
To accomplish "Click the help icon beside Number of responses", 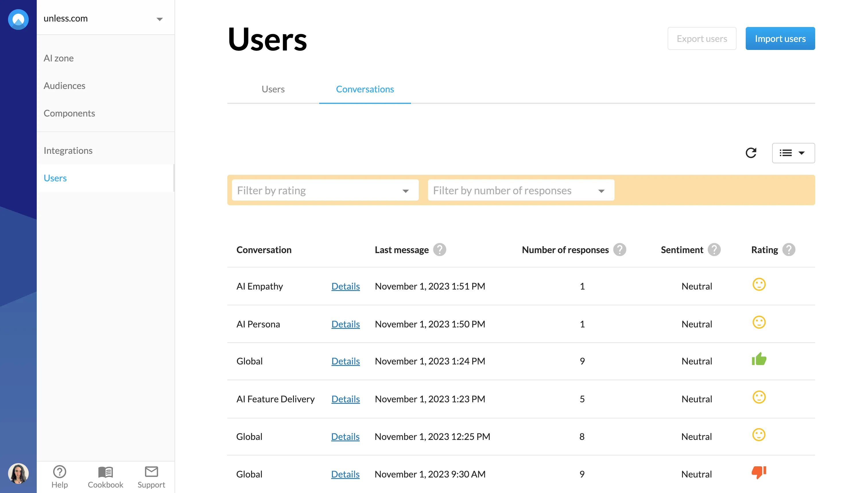I will (620, 250).
